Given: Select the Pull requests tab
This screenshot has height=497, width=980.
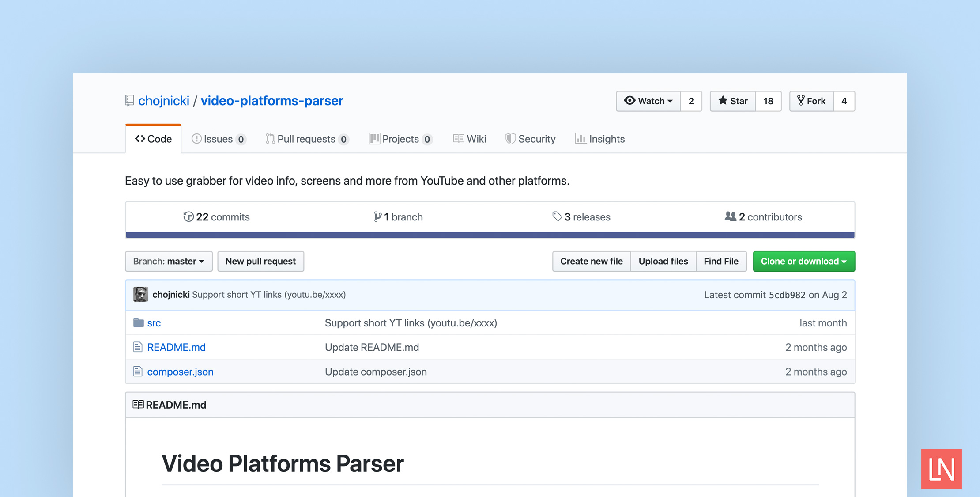Looking at the screenshot, I should tap(306, 139).
